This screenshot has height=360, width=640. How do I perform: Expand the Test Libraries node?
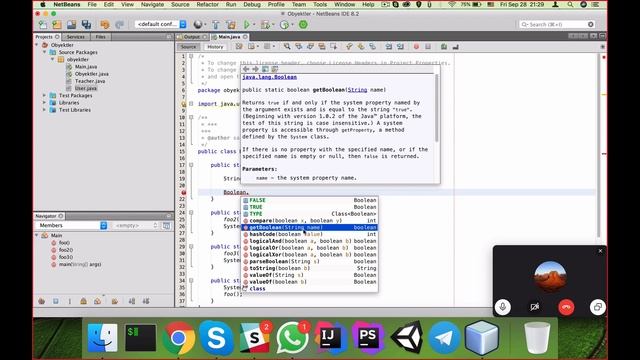(45, 110)
